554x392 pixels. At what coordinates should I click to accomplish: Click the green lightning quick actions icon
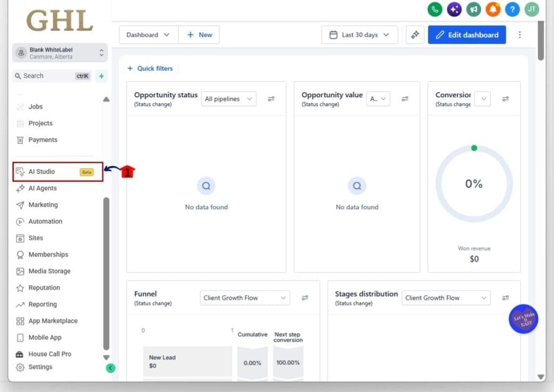(101, 76)
